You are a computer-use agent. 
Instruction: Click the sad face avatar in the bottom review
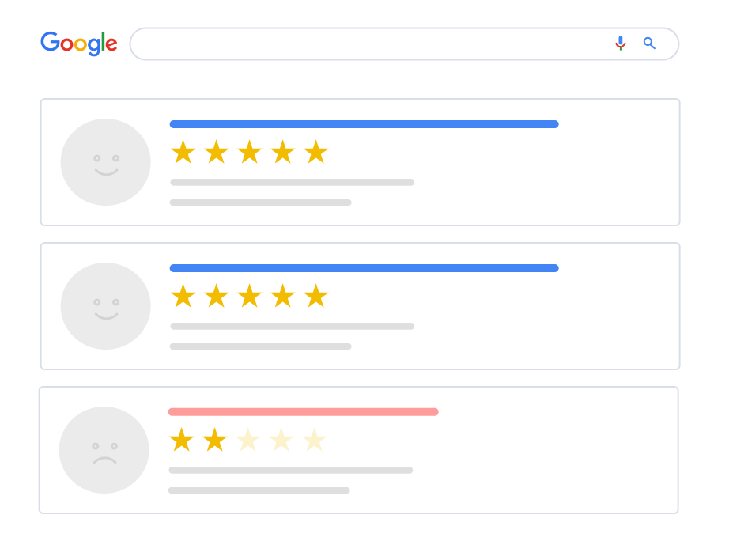(x=104, y=450)
